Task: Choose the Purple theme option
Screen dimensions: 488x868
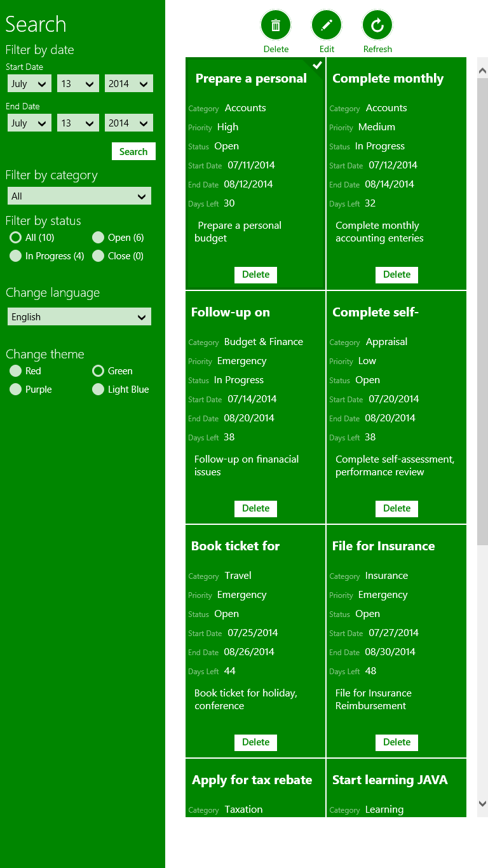Action: click(x=15, y=390)
